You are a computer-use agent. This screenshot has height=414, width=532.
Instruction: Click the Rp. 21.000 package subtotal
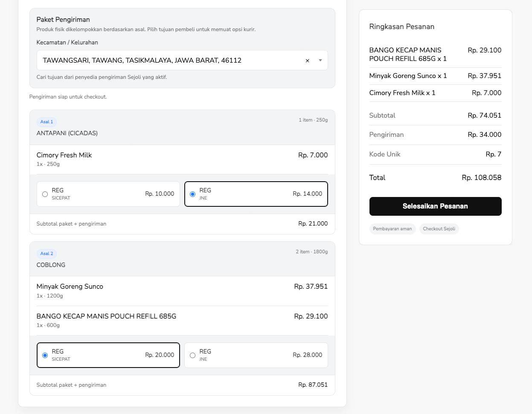tap(313, 224)
